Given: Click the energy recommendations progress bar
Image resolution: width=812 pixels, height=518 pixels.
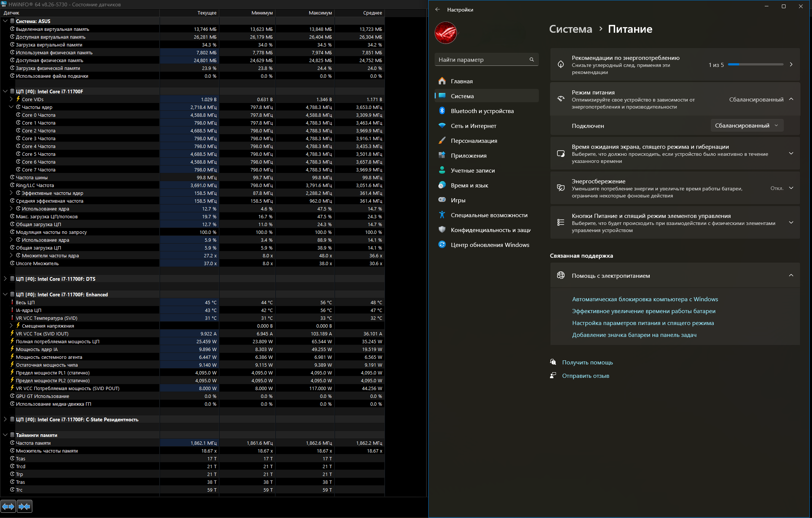Looking at the screenshot, I should point(755,65).
